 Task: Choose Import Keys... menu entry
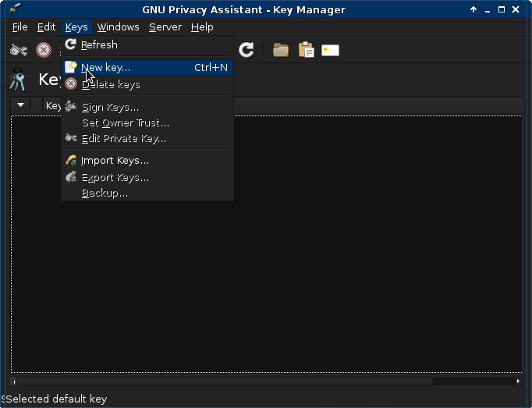click(x=147, y=160)
